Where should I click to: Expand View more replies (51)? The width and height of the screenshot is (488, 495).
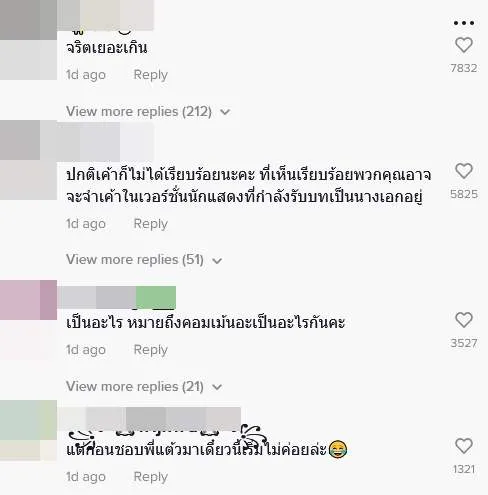[x=144, y=260]
